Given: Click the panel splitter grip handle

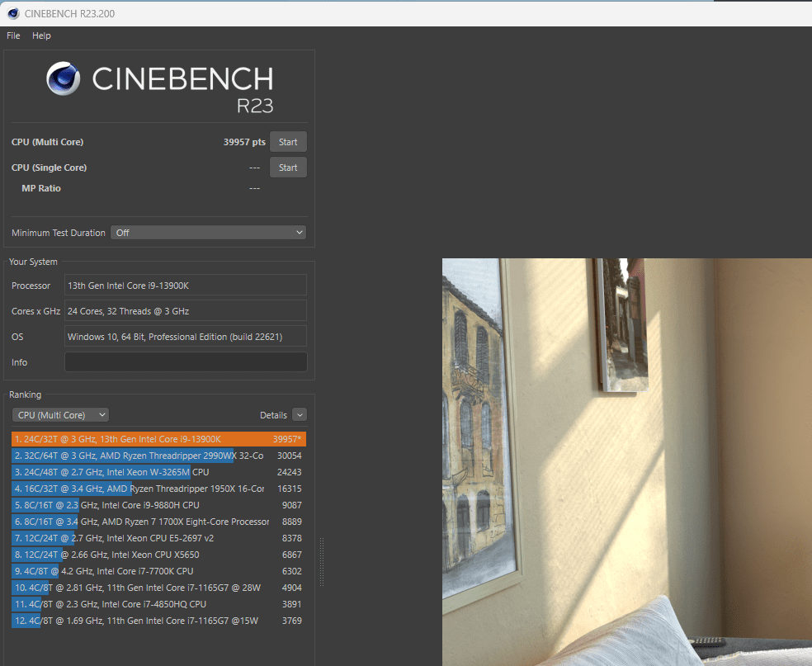Looking at the screenshot, I should (x=322, y=562).
